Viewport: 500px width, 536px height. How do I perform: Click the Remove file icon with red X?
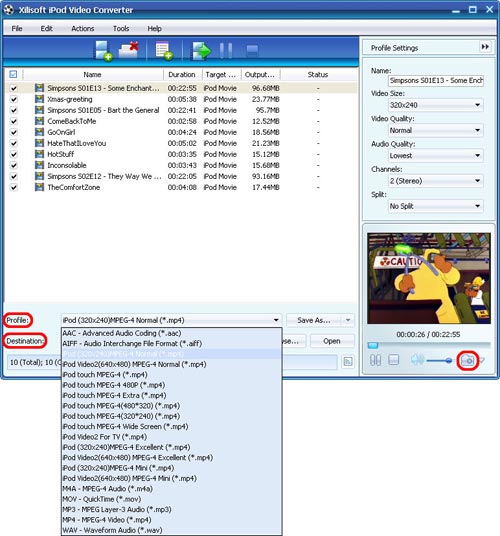pos(129,50)
